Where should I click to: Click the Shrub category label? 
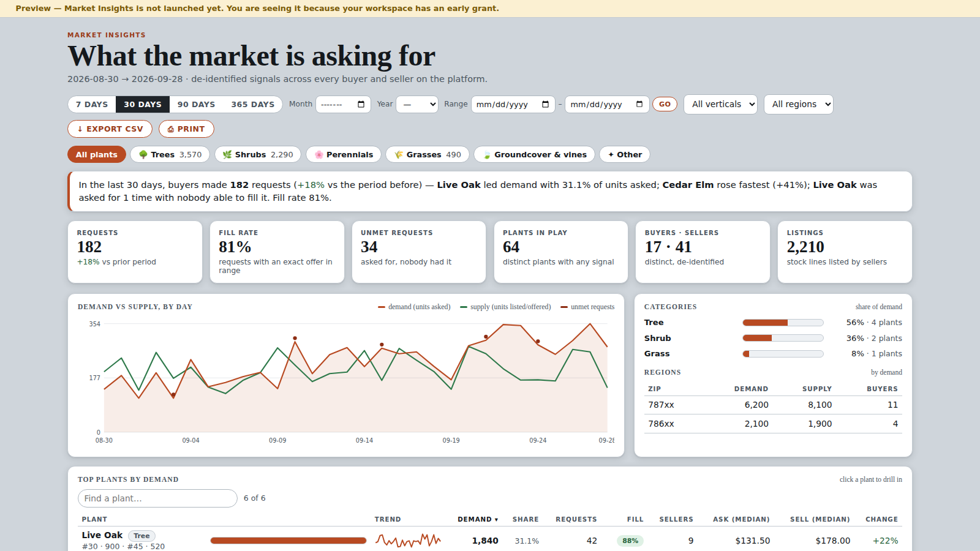point(657,338)
